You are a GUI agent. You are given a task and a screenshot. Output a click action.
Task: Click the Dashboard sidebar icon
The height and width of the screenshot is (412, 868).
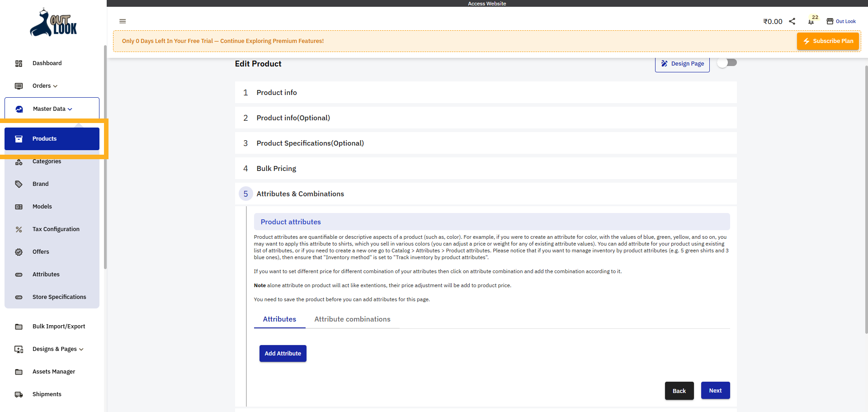[19, 63]
